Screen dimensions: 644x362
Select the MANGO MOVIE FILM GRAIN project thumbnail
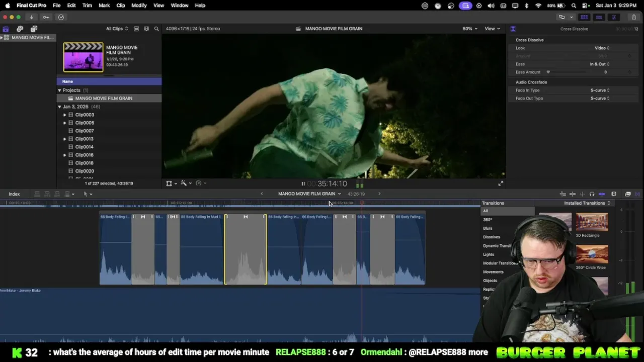(x=83, y=57)
